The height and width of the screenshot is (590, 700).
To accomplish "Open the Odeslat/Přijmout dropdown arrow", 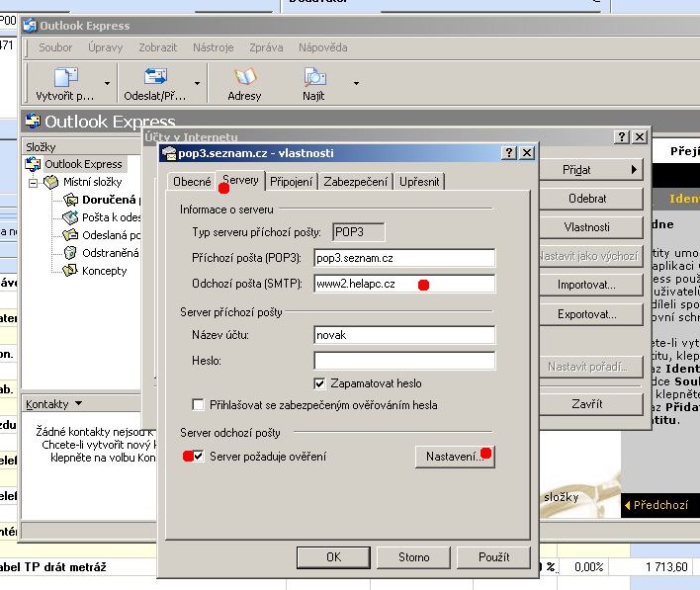I will coord(198,83).
